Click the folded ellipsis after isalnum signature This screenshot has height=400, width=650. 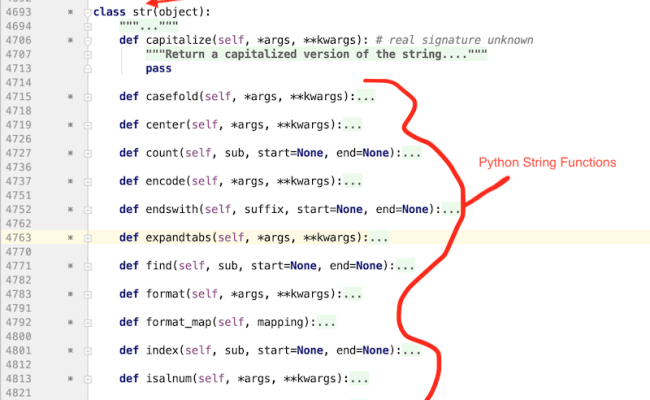tap(359, 378)
